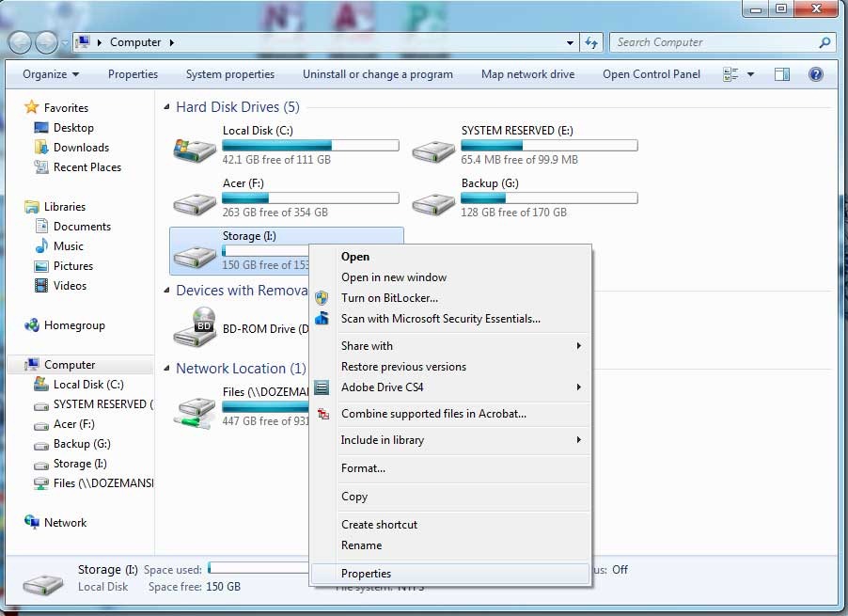Click the Back navigation arrow button

(x=20, y=42)
